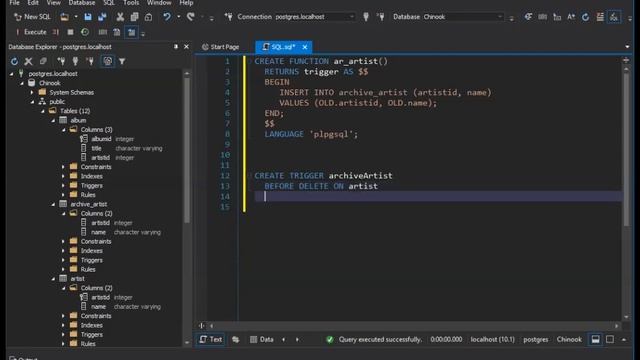This screenshot has width=640, height=360.
Task: Expand the Triggers folder under artist
Action: [x=63, y=335]
